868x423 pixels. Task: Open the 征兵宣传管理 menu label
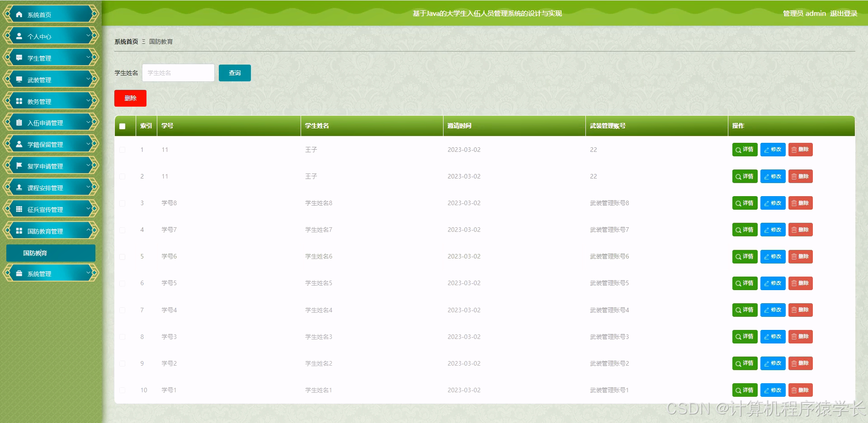(45, 210)
